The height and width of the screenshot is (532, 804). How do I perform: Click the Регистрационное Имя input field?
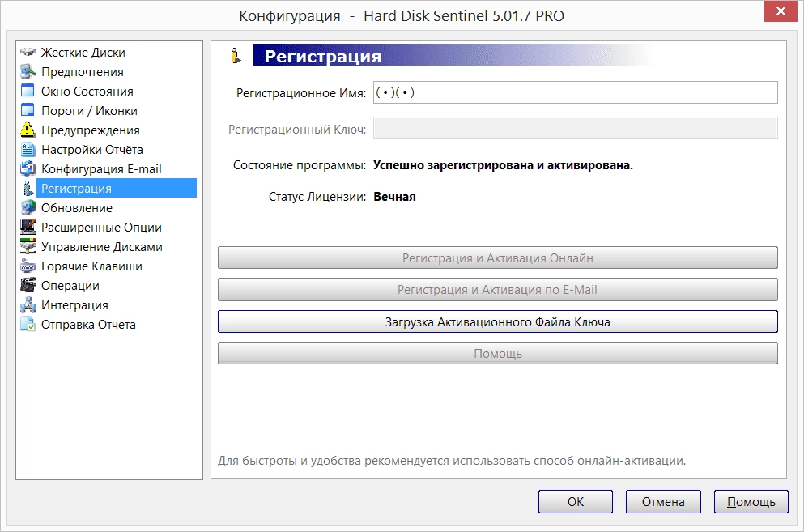576,92
